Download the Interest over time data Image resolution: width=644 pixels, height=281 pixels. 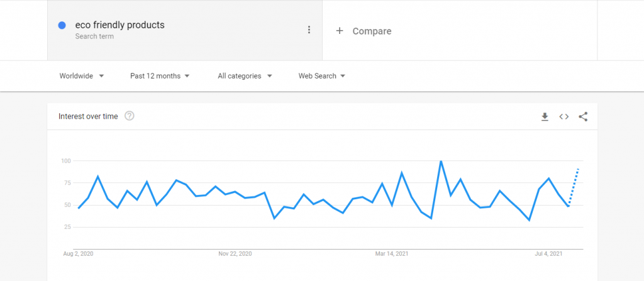click(545, 117)
